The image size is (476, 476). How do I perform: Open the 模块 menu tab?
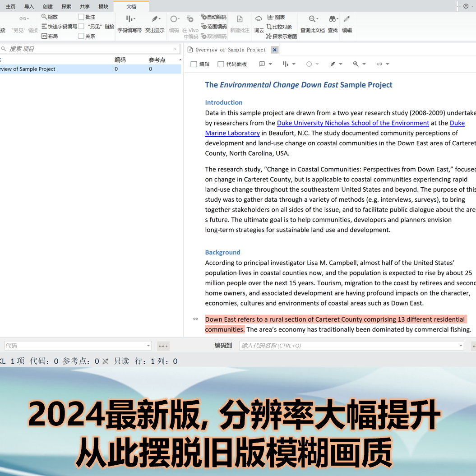[x=103, y=6]
